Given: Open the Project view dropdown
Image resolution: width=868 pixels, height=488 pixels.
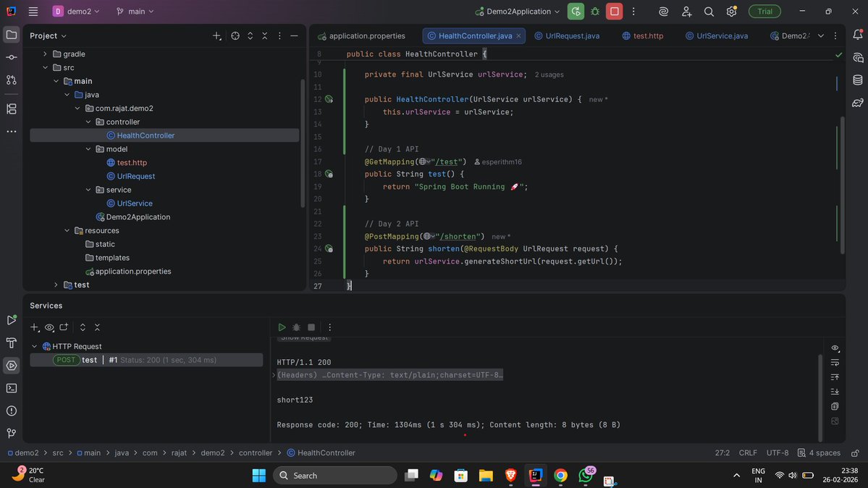Looking at the screenshot, I should (49, 35).
